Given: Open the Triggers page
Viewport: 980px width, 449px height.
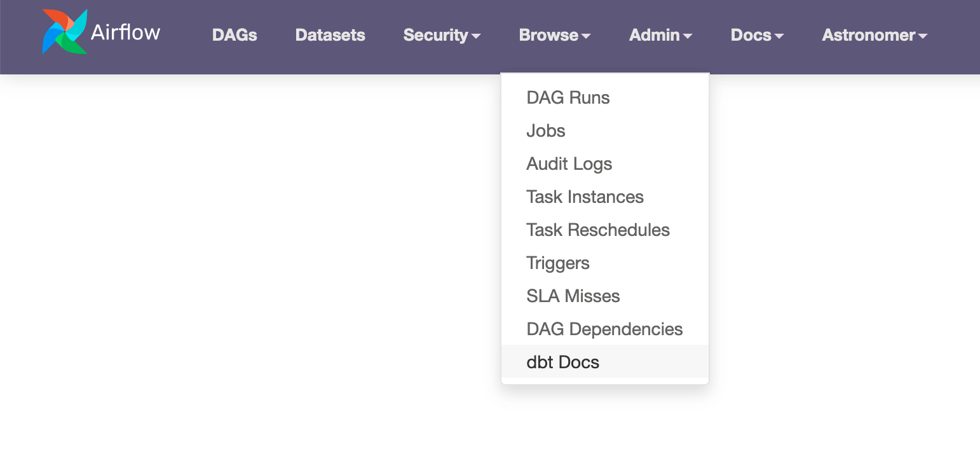Looking at the screenshot, I should coord(557,263).
